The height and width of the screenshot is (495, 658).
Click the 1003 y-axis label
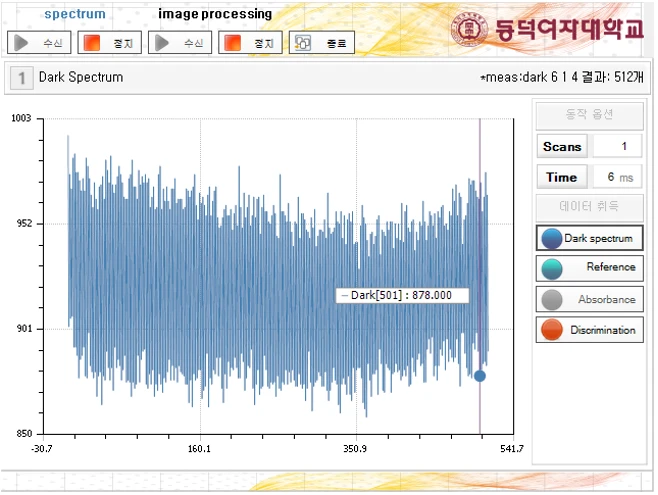pos(21,118)
